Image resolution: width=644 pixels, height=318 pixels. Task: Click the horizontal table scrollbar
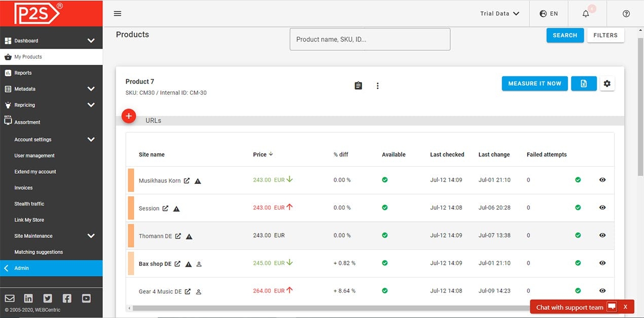click(x=331, y=307)
